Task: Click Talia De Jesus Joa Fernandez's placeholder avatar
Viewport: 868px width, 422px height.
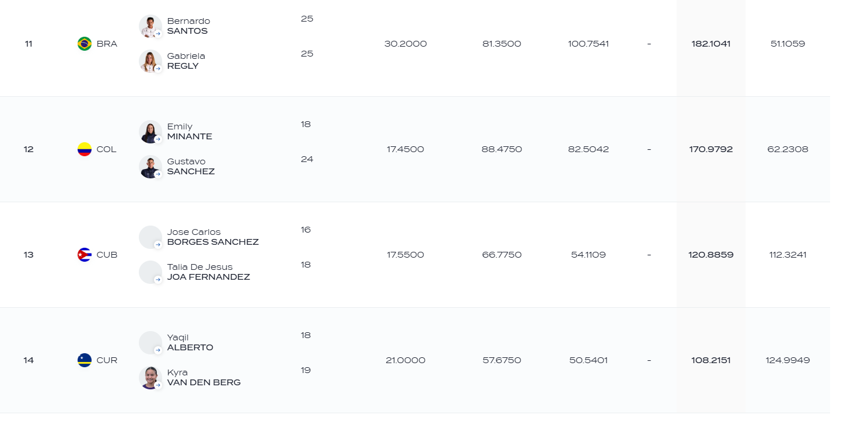Action: [150, 272]
